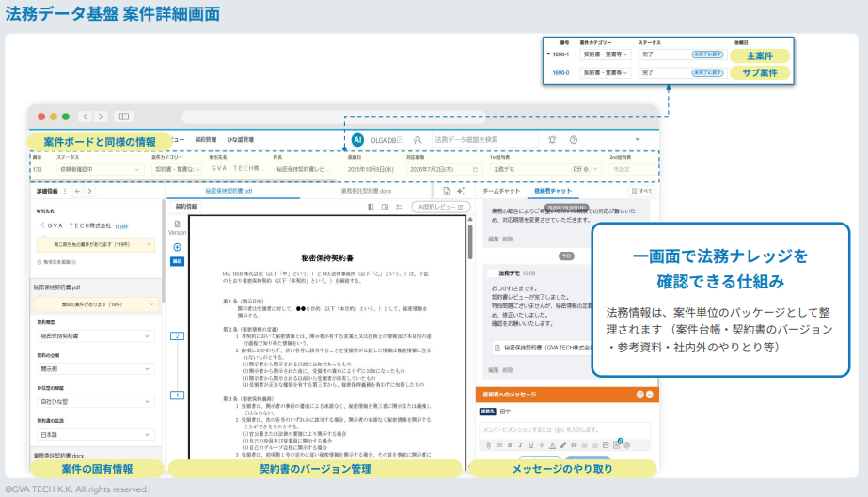Click the 契約情報 button
This screenshot has width=868, height=497.
click(186, 206)
